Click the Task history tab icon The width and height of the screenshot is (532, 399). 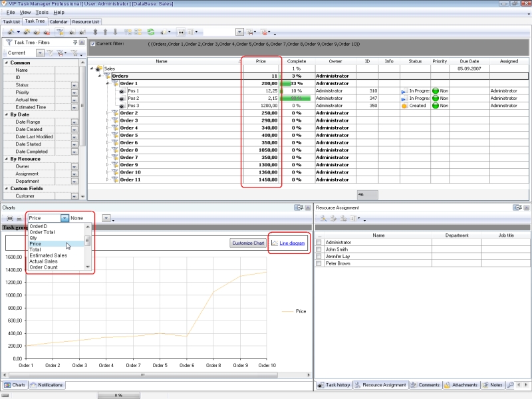point(321,385)
